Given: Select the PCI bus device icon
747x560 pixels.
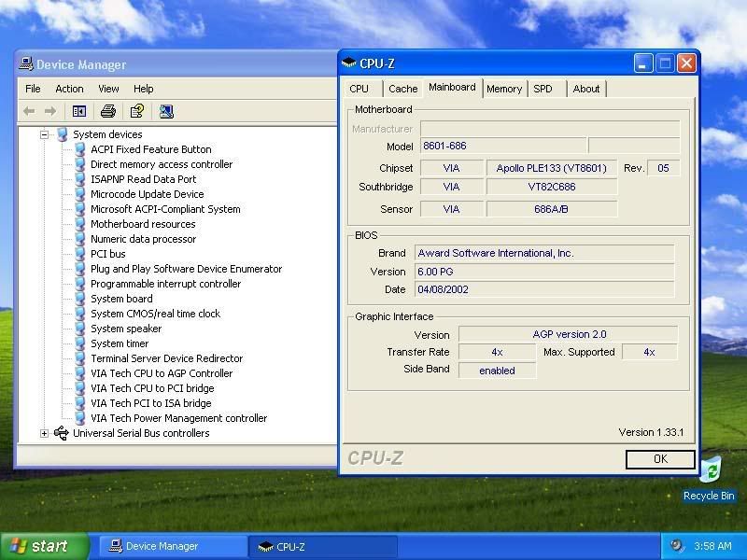Looking at the screenshot, I should (80, 254).
